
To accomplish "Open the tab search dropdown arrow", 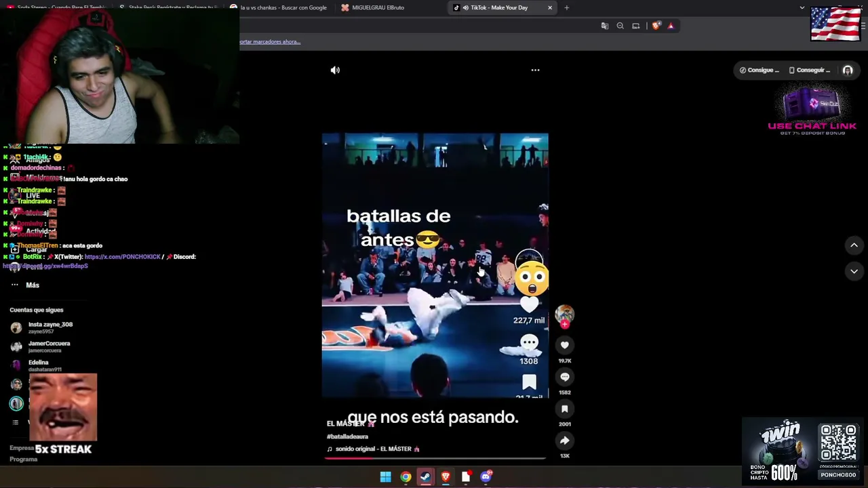I will click(802, 7).
